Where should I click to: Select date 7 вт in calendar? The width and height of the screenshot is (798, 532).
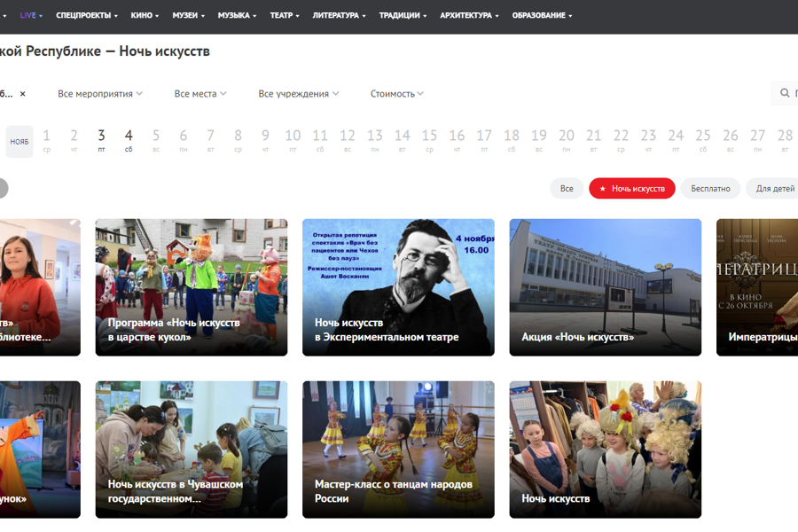click(x=211, y=140)
